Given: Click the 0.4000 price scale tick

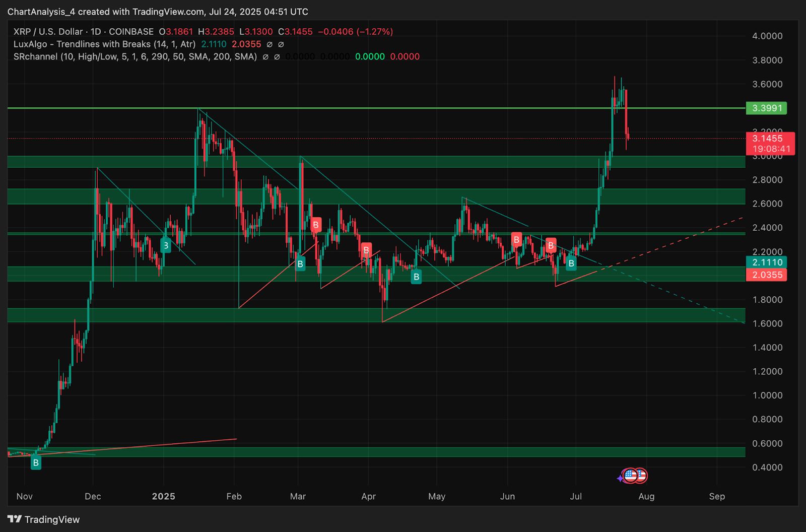Looking at the screenshot, I should point(767,468).
